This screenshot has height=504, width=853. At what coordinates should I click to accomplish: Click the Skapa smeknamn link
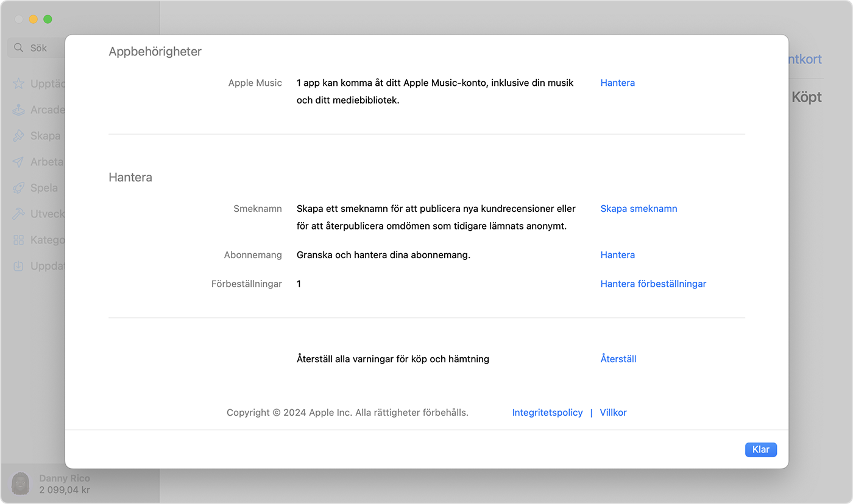639,209
